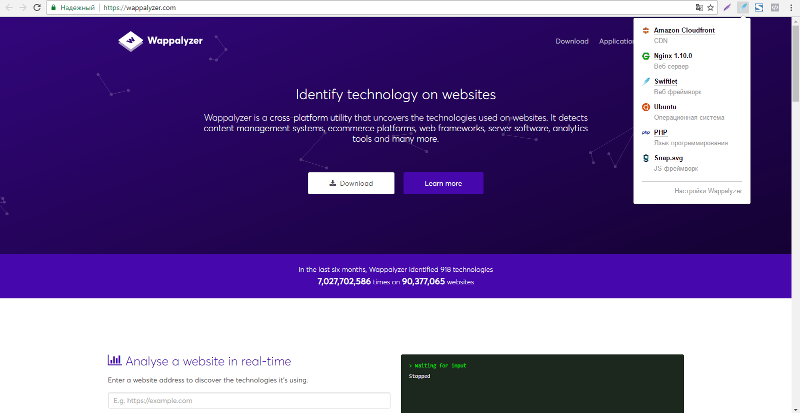Click the purple feather extension icon
The height and width of the screenshot is (413, 800).
coord(729,8)
